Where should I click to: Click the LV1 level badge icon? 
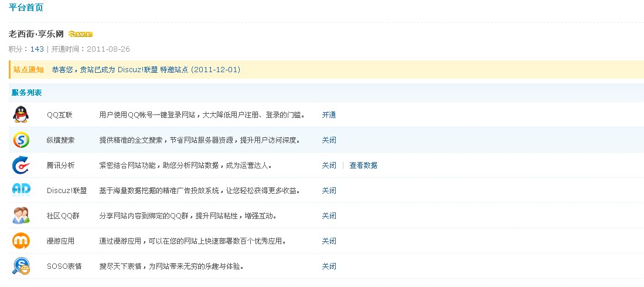[80, 33]
